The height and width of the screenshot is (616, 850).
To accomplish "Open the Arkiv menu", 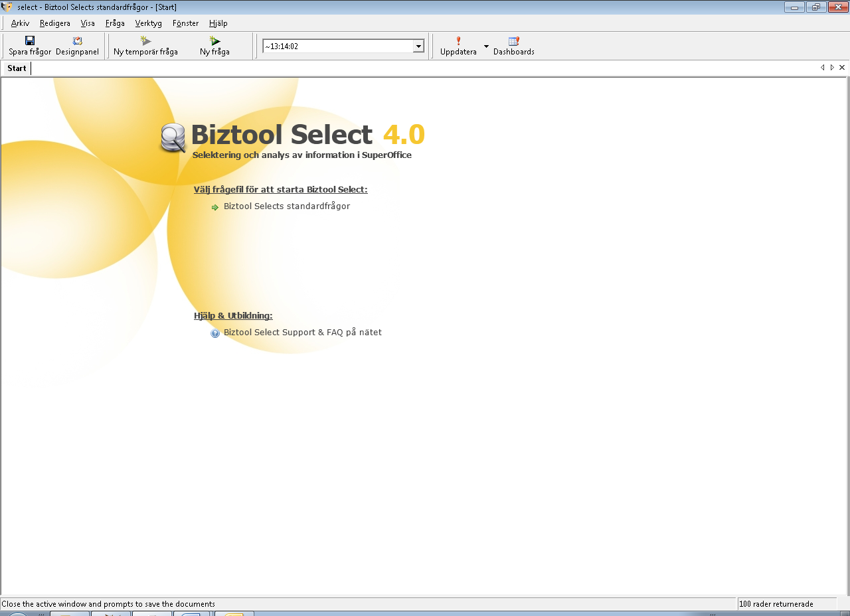I will (x=20, y=23).
